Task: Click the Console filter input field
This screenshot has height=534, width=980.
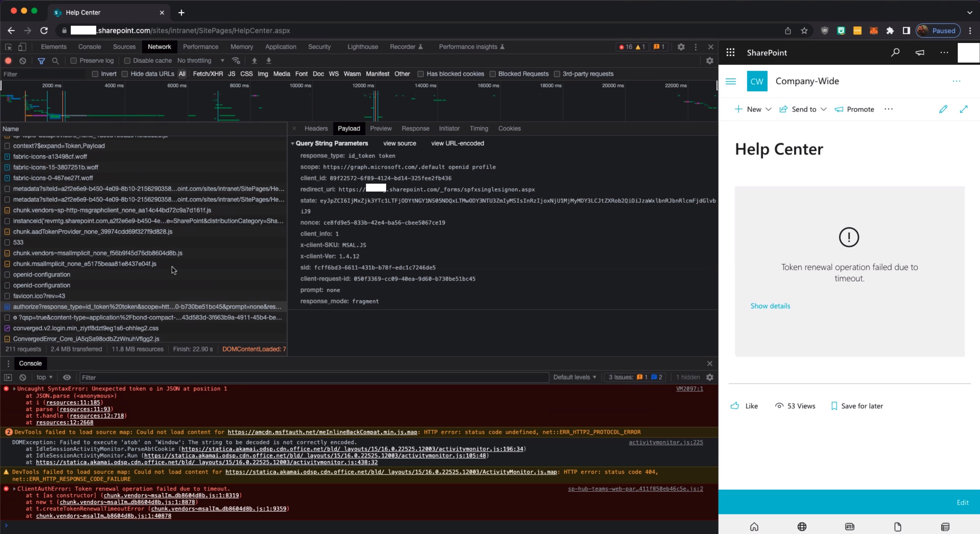Action: point(314,377)
